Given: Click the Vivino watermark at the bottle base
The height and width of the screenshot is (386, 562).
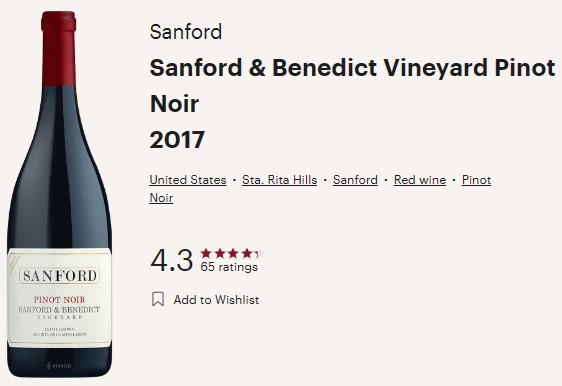Looking at the screenshot, I should pyautogui.click(x=59, y=366).
